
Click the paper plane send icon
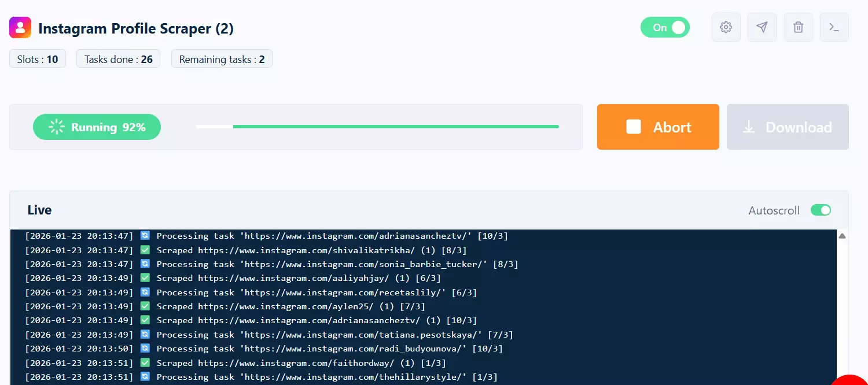click(x=762, y=27)
